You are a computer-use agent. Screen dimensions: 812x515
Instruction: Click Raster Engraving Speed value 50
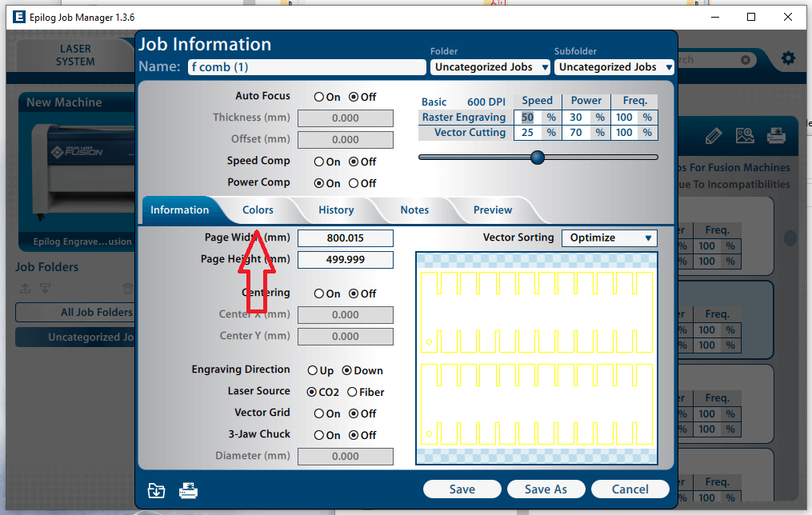528,118
